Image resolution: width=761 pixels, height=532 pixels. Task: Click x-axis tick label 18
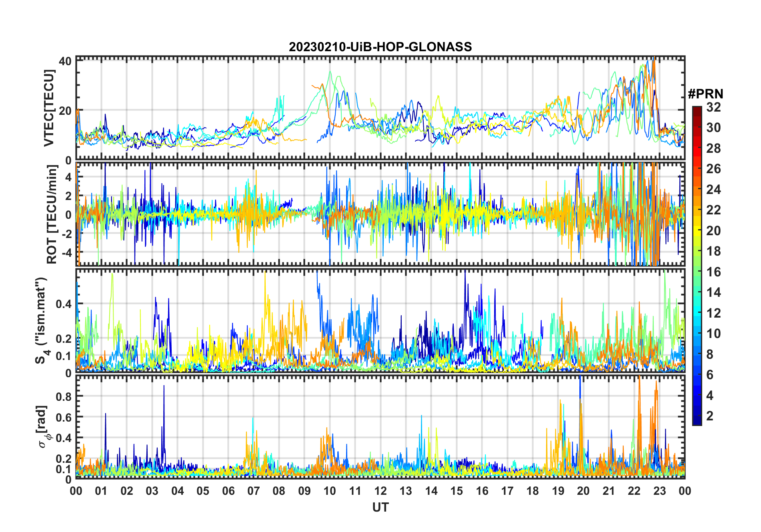533,491
